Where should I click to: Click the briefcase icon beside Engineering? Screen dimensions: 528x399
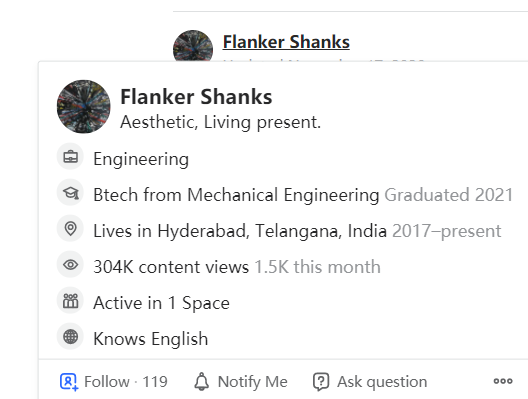(x=70, y=157)
